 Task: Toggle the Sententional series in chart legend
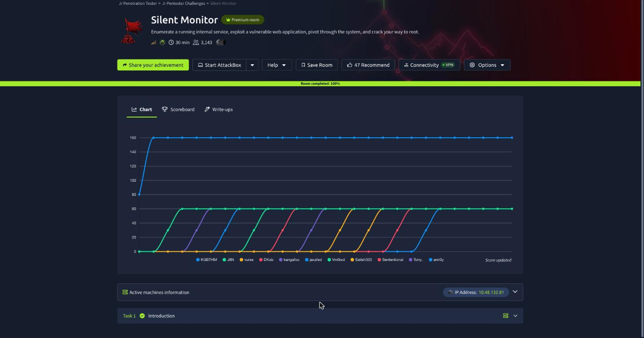click(391, 260)
